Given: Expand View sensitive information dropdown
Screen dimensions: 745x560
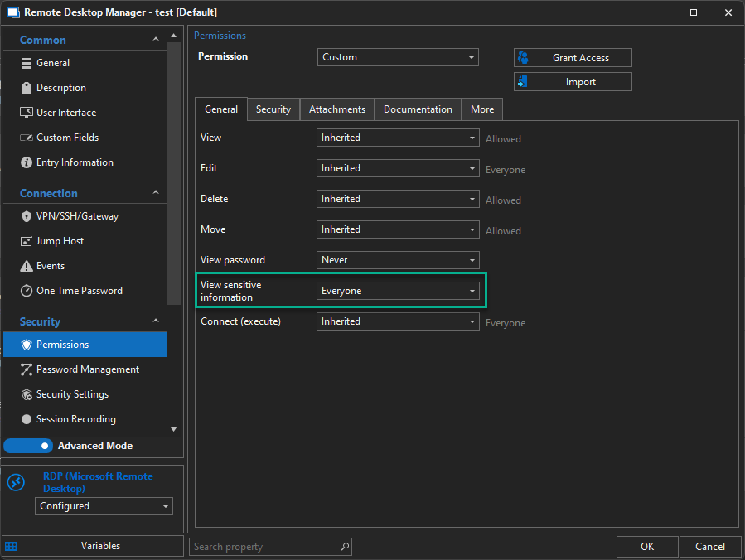Looking at the screenshot, I should click(x=398, y=291).
